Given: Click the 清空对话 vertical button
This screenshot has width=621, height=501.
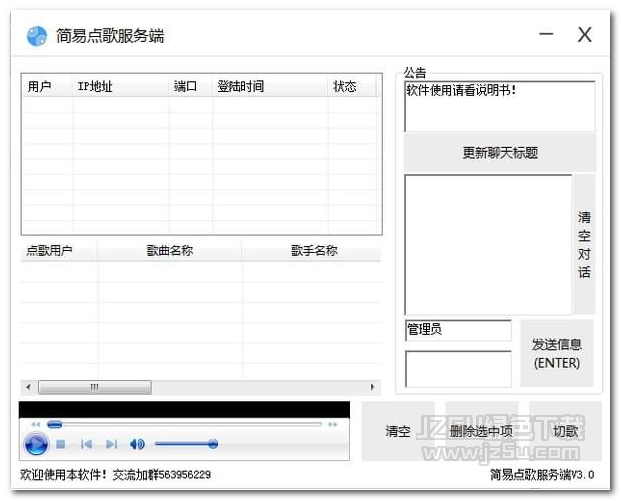Looking at the screenshot, I should coord(584,244).
